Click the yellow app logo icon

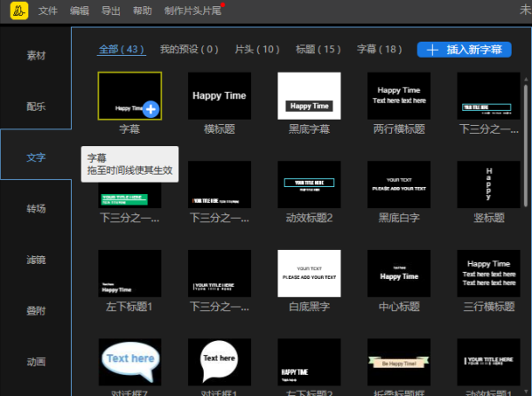point(20,11)
